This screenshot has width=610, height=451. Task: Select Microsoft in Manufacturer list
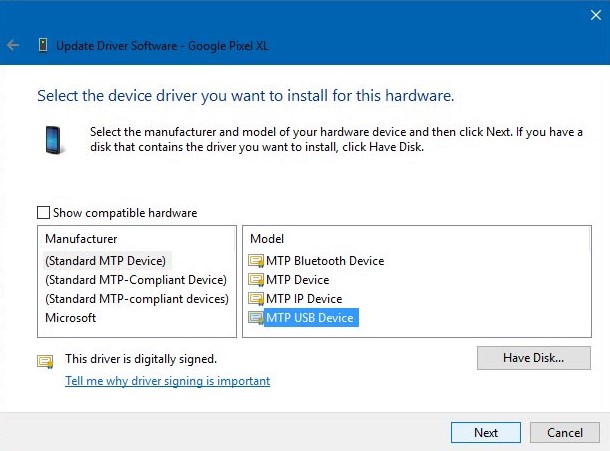coord(70,318)
